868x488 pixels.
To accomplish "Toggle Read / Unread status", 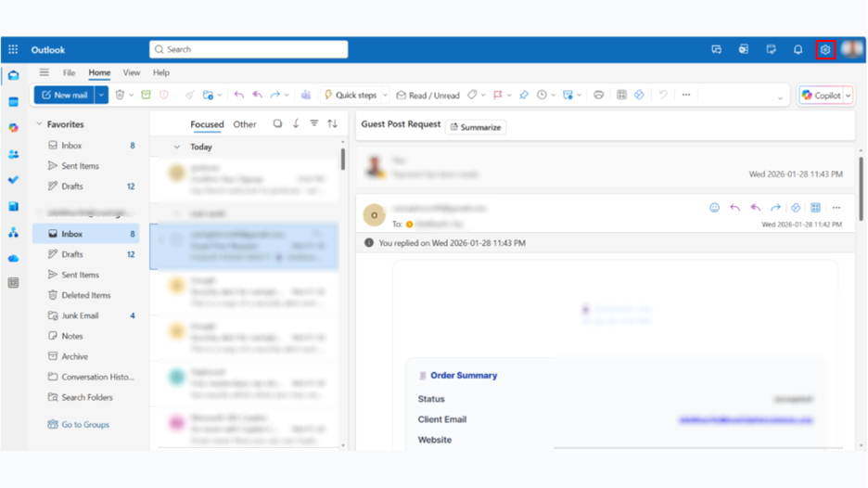I will (x=428, y=96).
